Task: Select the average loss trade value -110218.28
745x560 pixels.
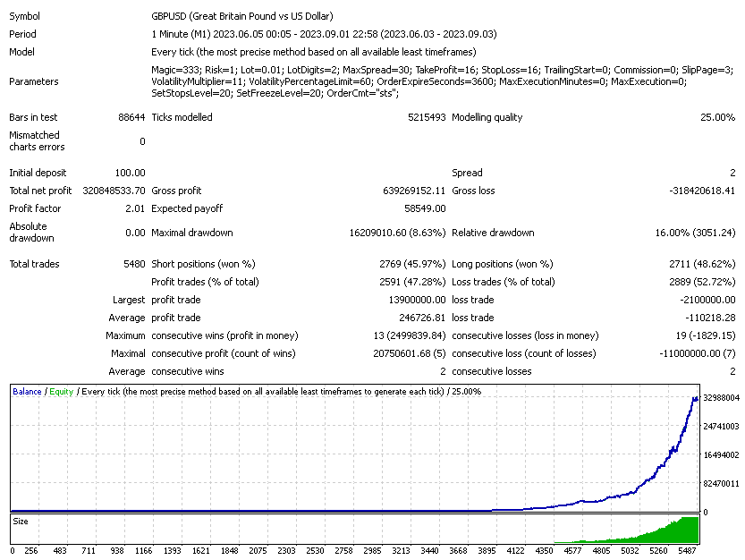Action: pos(710,318)
